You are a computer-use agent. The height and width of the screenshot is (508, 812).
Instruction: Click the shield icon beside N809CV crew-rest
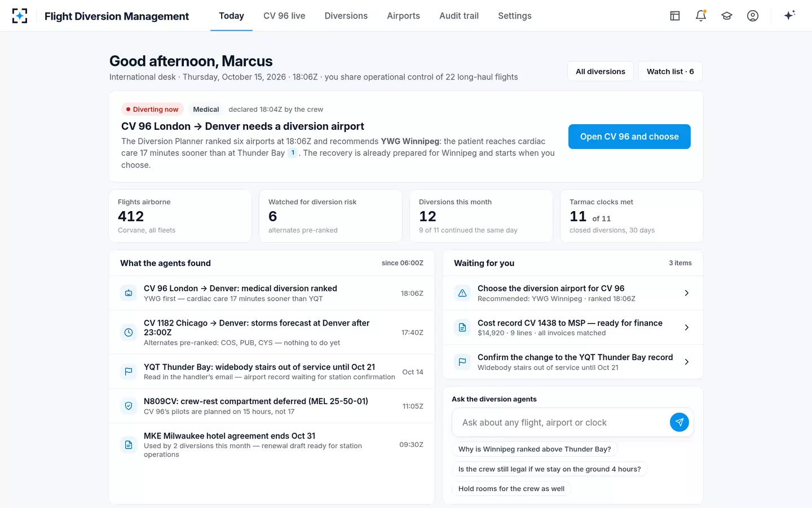[129, 406]
